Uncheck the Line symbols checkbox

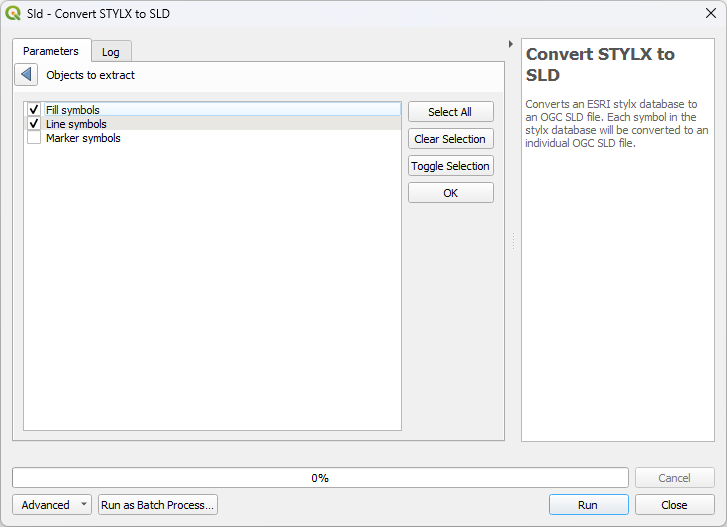(x=34, y=123)
